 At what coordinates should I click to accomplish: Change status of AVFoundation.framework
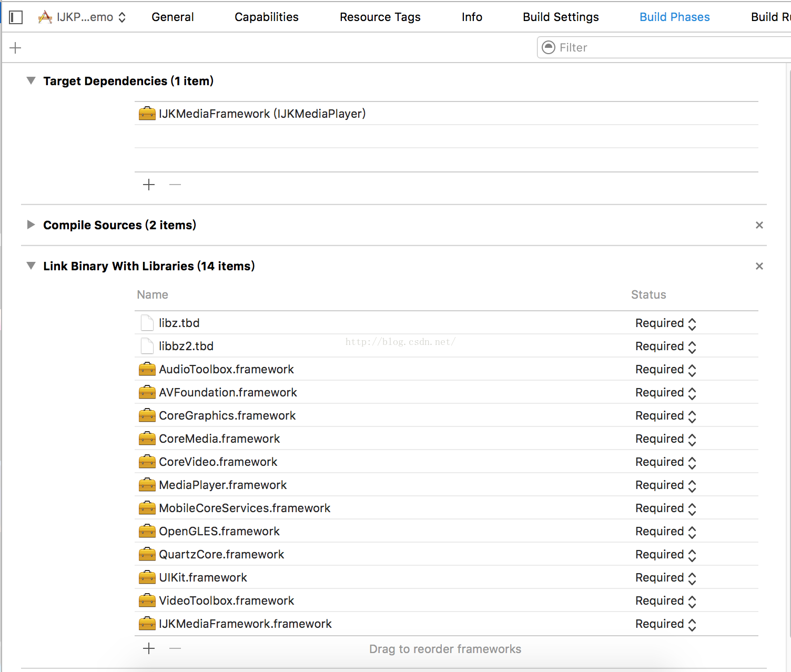(x=666, y=393)
